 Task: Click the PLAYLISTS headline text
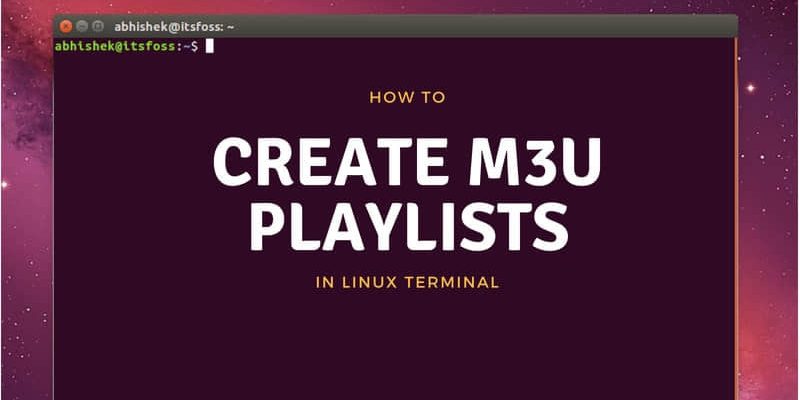coord(409,227)
